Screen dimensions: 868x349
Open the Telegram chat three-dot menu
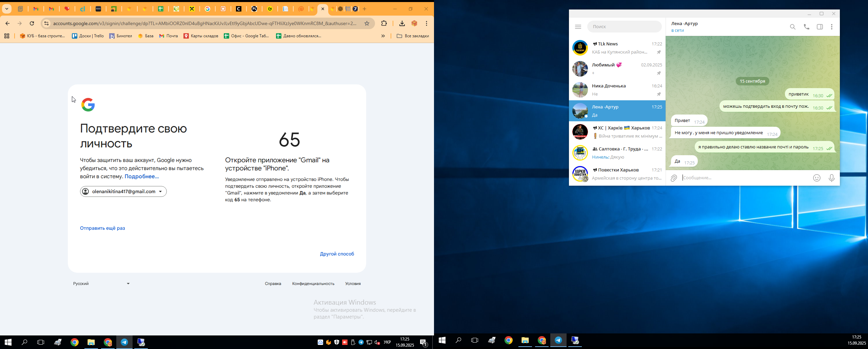pyautogui.click(x=832, y=27)
